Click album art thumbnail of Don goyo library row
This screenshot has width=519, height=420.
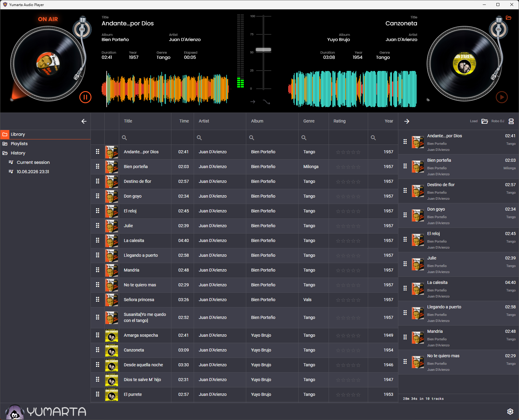point(112,196)
